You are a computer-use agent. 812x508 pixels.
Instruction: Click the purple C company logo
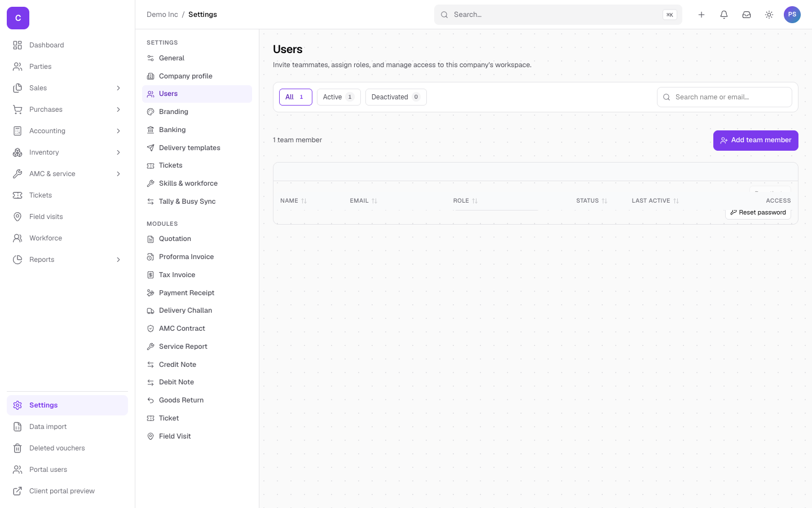coord(18,18)
